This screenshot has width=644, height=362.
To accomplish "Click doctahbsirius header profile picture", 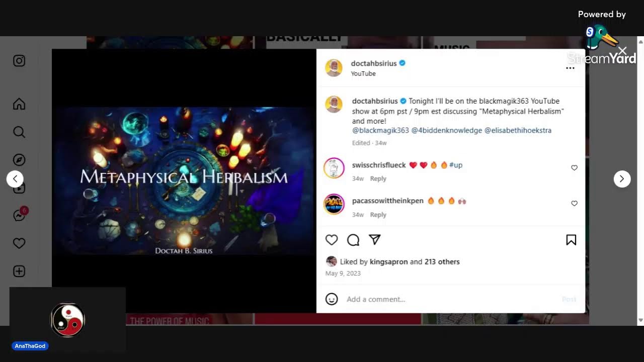I will (334, 68).
